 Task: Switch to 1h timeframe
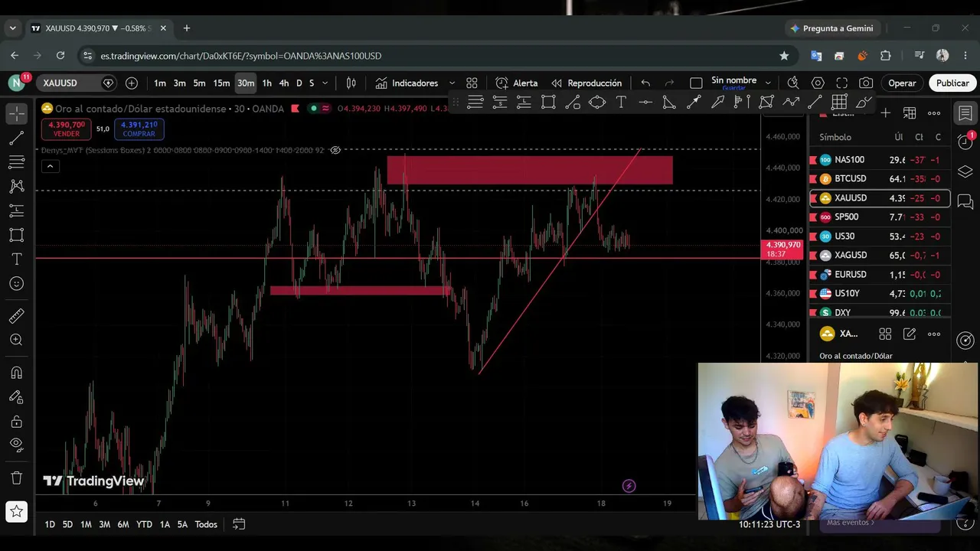(266, 83)
